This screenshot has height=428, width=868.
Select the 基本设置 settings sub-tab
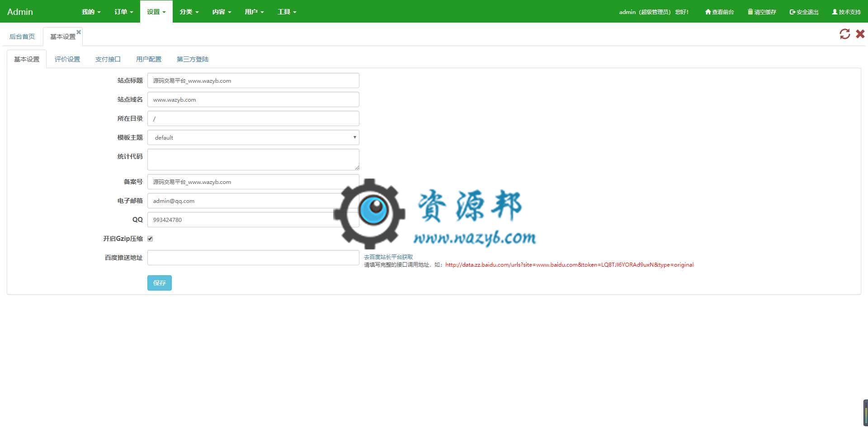pos(27,59)
